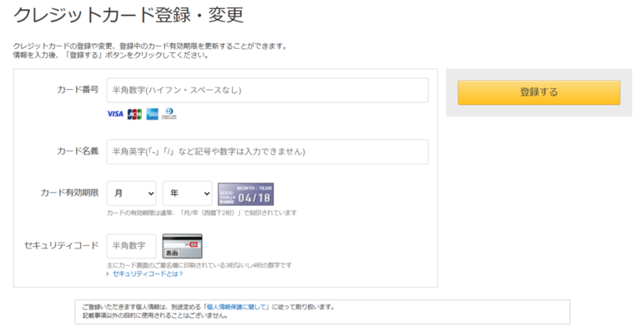Click the hint text about 3桁ないし4桁の数字
The width and height of the screenshot is (644, 331).
(199, 265)
